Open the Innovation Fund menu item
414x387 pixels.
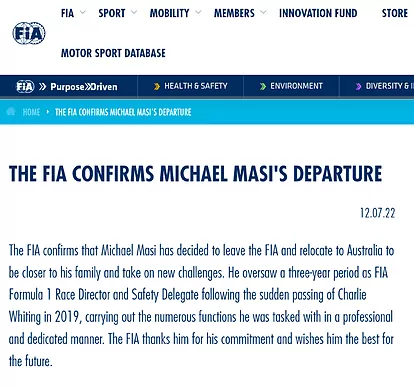tap(318, 13)
